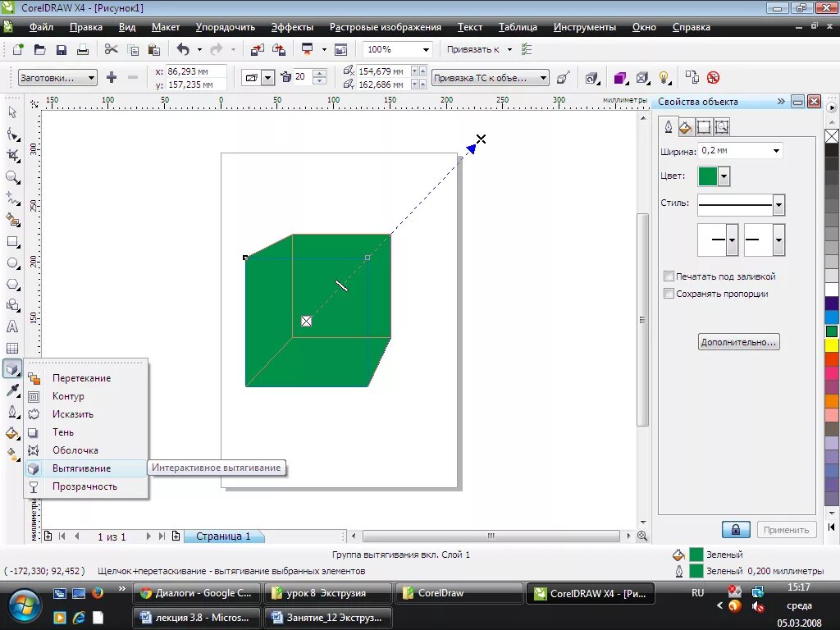Select the Outline pen tool

coord(12,412)
